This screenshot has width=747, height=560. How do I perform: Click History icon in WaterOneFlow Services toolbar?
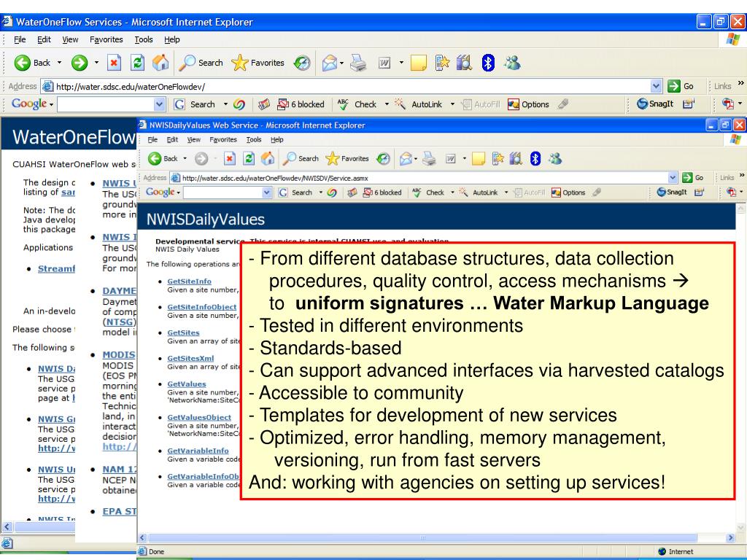click(x=302, y=63)
